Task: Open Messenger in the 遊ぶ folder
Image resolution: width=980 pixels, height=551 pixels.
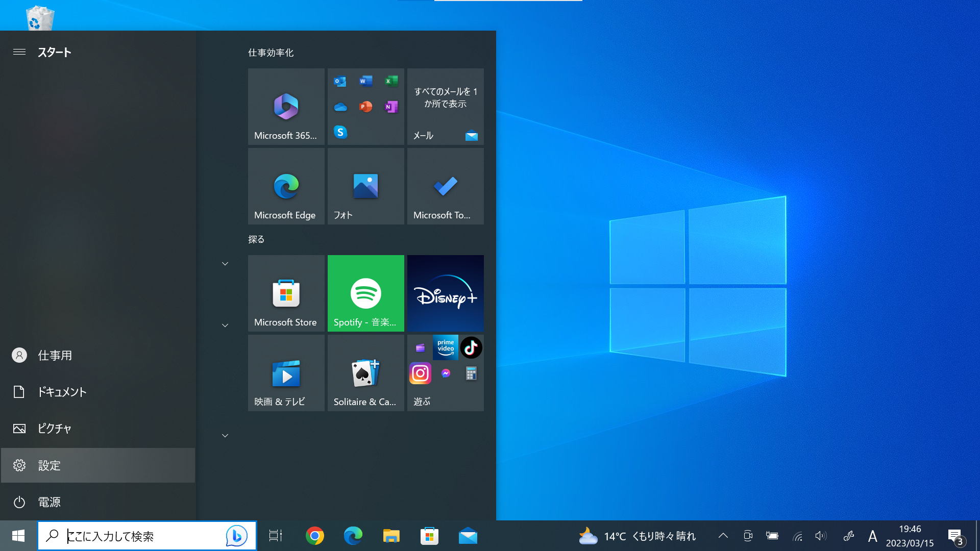Action: click(x=446, y=373)
